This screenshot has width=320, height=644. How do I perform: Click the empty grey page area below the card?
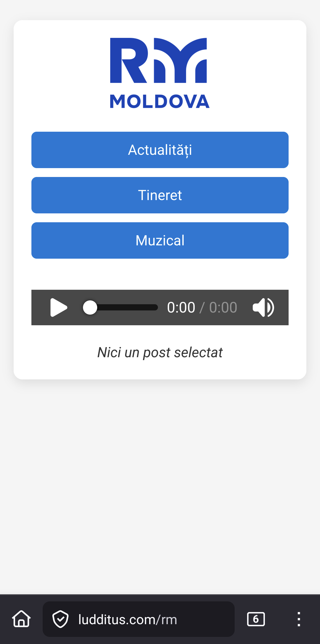point(160,485)
